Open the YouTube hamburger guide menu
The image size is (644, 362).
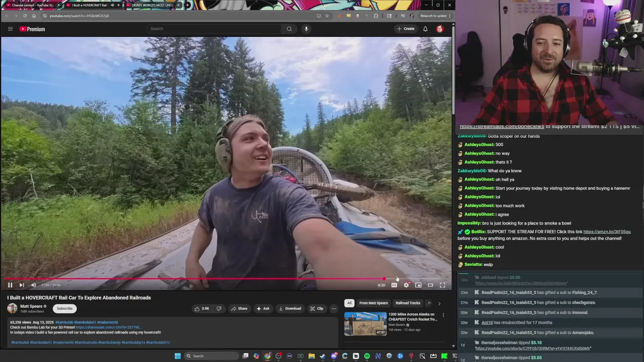point(10,29)
